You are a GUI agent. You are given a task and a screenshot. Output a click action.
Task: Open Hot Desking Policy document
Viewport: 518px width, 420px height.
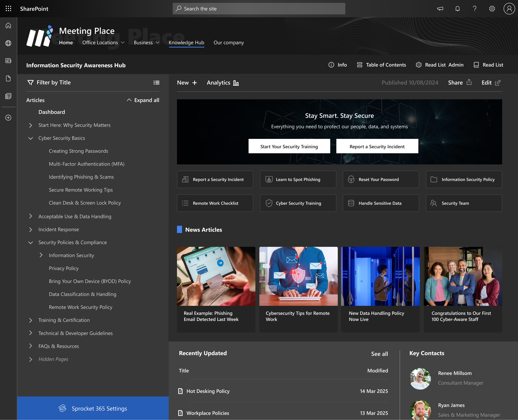click(x=208, y=391)
